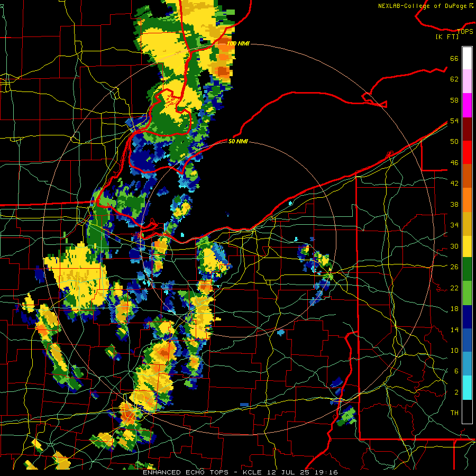Screen dimensions: 476x476
Task: Click the legend value '58'
Action: pos(454,100)
